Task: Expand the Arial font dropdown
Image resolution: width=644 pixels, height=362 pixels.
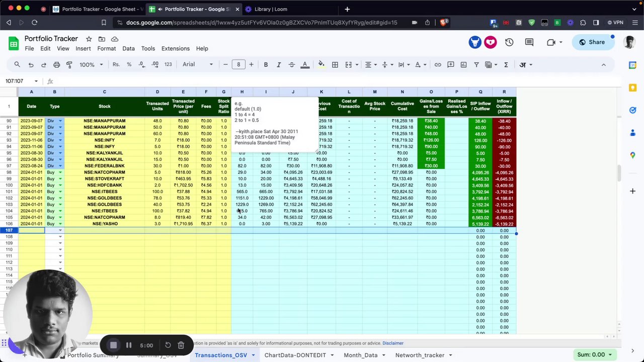Action: coord(197,64)
